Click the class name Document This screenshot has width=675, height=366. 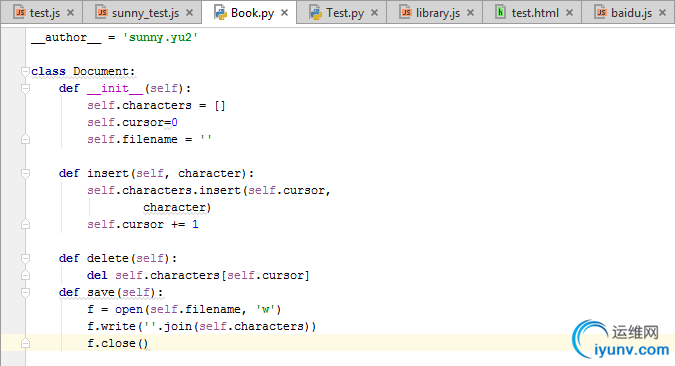tap(101, 71)
